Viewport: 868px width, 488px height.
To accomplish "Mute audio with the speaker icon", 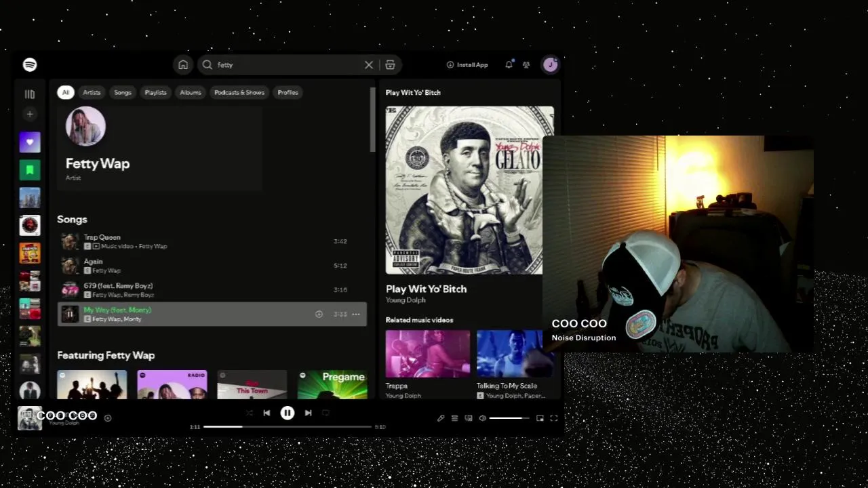I will click(x=482, y=418).
